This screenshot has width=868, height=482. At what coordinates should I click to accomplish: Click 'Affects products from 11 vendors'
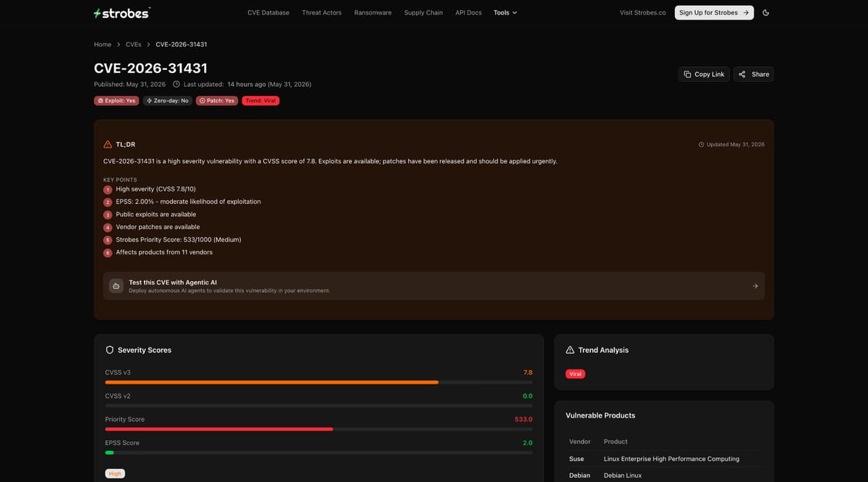pos(164,252)
